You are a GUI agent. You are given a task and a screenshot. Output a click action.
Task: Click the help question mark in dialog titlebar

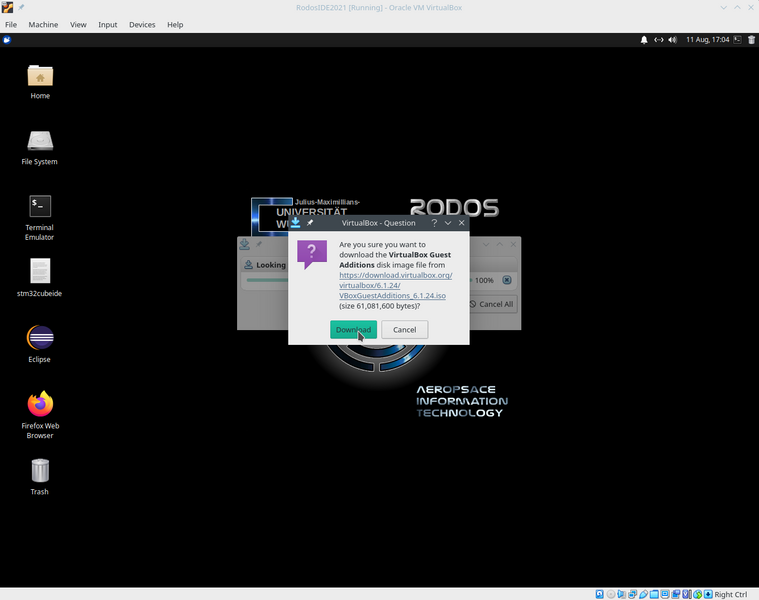tap(434, 223)
